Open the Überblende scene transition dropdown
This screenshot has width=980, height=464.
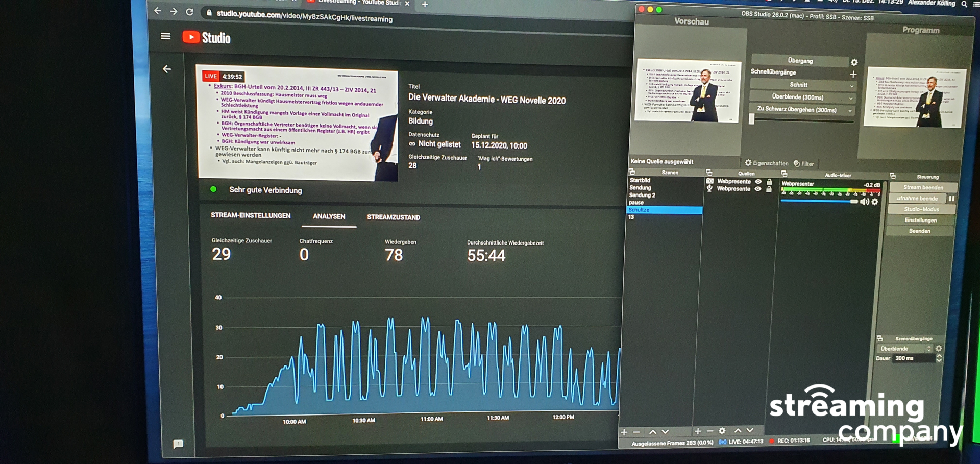[x=904, y=348]
